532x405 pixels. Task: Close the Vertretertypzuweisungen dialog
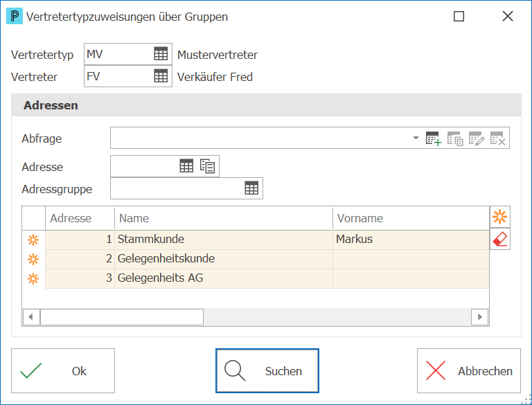[x=508, y=17]
